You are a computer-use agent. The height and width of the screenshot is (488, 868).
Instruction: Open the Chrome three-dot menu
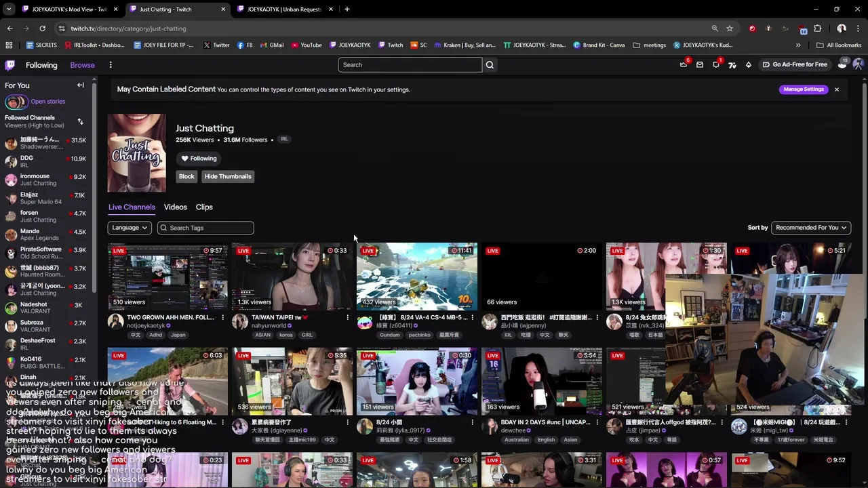pos(859,28)
